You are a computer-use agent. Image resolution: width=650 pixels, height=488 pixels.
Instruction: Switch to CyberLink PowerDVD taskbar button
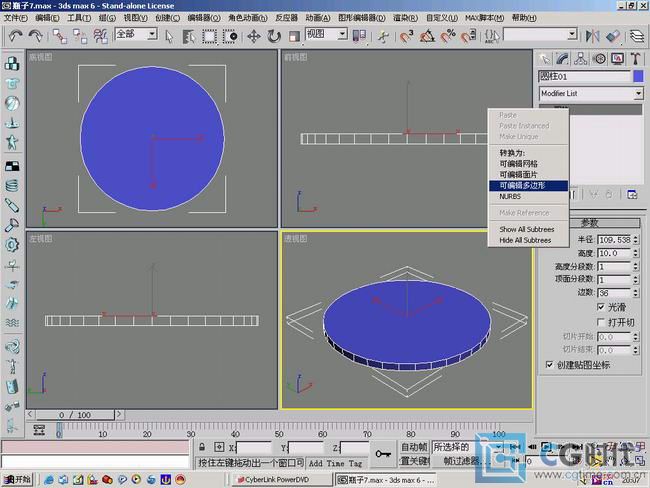coord(281,480)
